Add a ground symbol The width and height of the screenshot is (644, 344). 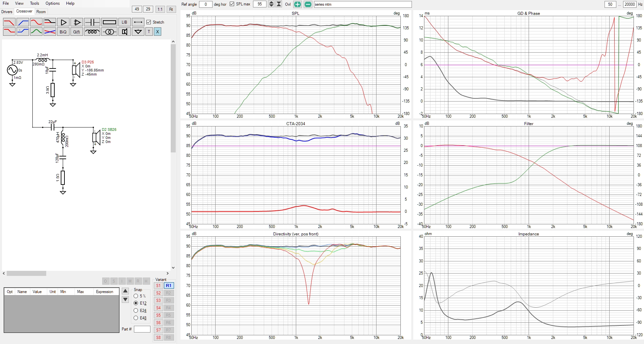coord(138,32)
